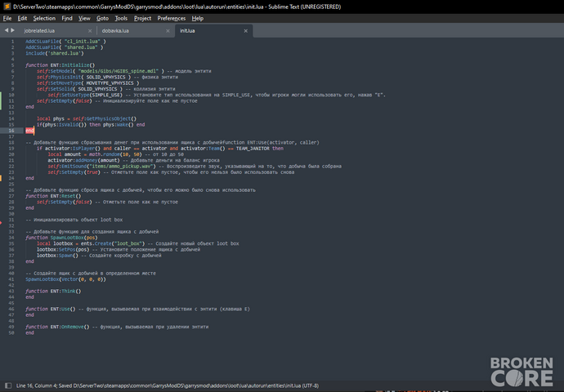Close the jobrelated.lua tab

(x=90, y=31)
